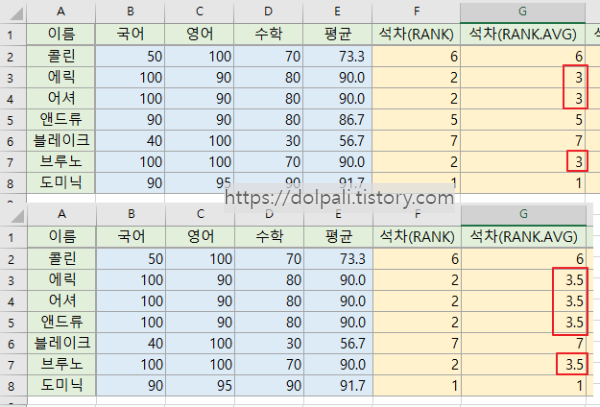Screen dimensions: 600x407
Task: Click 앤드류's RANK value 5 in the upper sheet
Action: point(416,120)
